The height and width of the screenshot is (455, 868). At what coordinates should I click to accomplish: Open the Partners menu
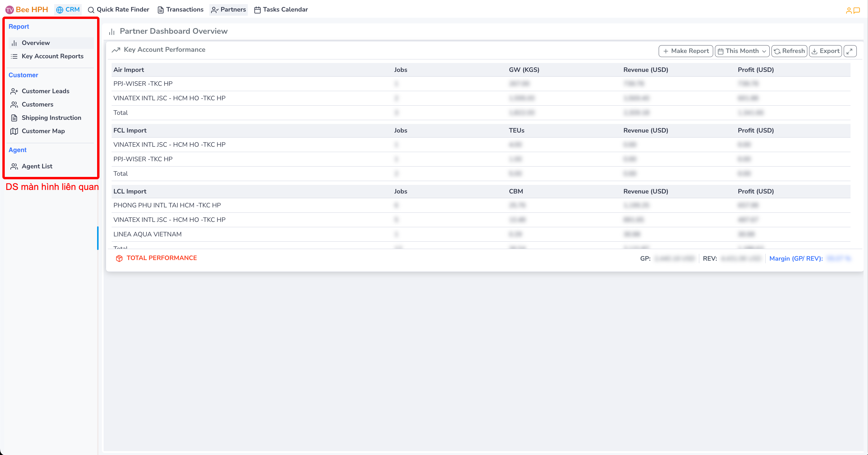point(229,10)
